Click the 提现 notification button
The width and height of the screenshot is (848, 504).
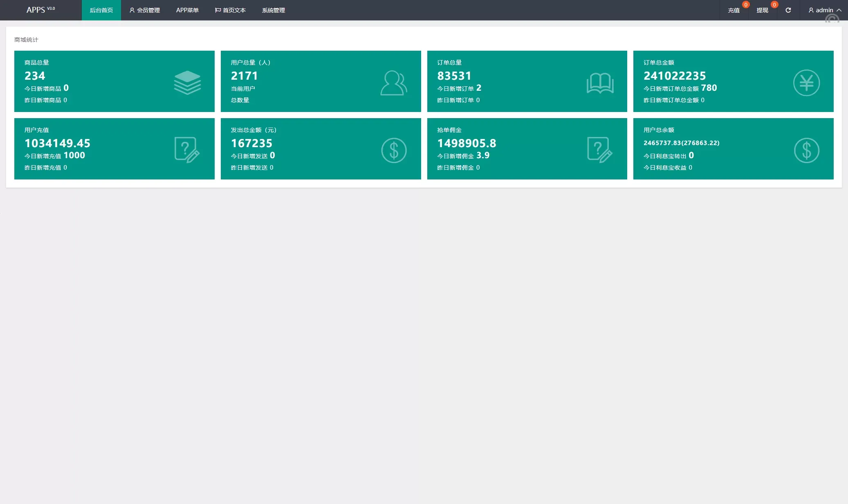pos(762,10)
